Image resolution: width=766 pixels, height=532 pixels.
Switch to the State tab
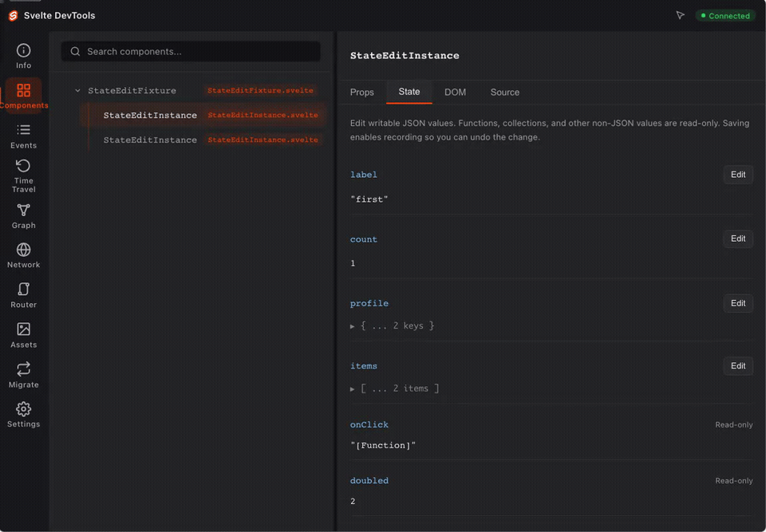[x=409, y=92]
